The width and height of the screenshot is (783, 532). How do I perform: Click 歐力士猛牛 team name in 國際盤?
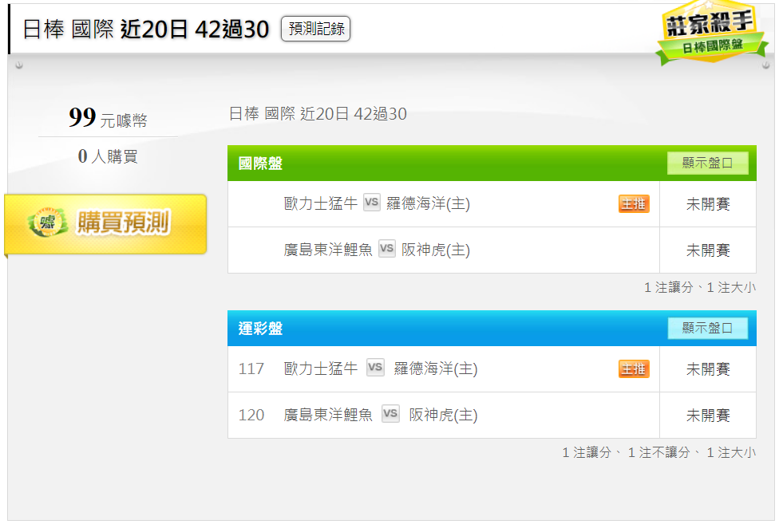click(321, 203)
